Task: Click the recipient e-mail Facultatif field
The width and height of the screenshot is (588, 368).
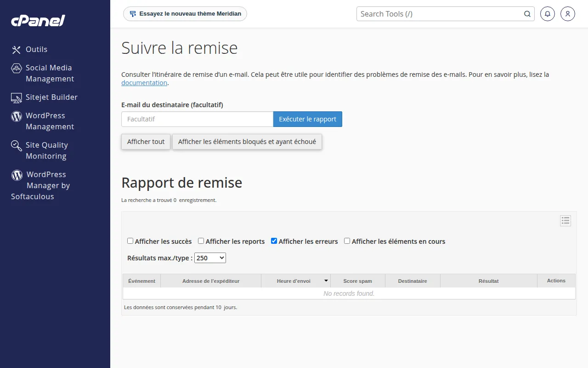Action: pos(198,119)
